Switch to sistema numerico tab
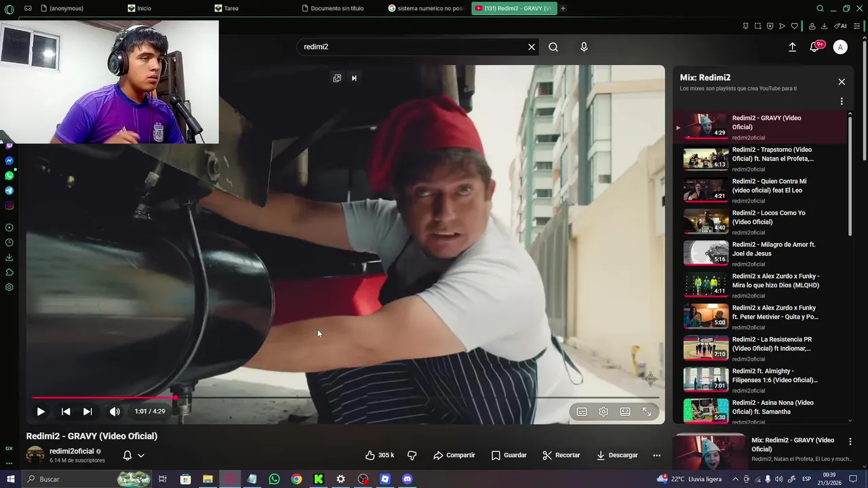This screenshot has height=488, width=868. [x=426, y=8]
